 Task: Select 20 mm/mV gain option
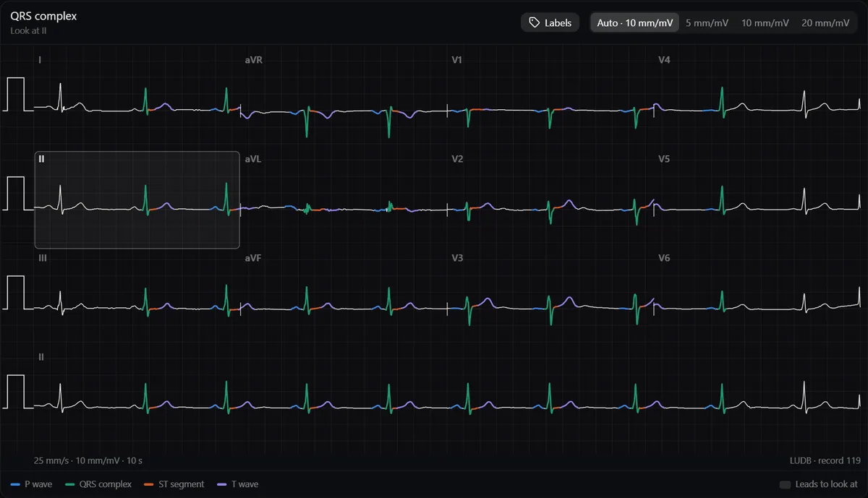tap(825, 22)
